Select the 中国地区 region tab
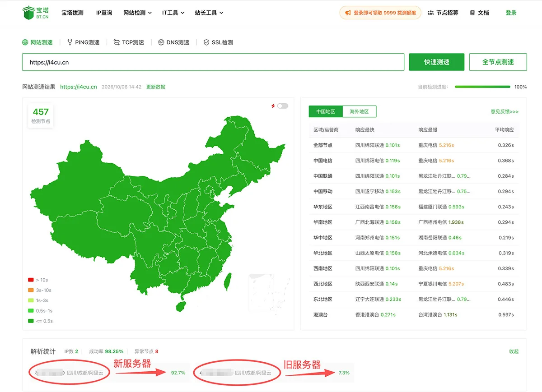Image resolution: width=542 pixels, height=392 pixels. coord(326,111)
